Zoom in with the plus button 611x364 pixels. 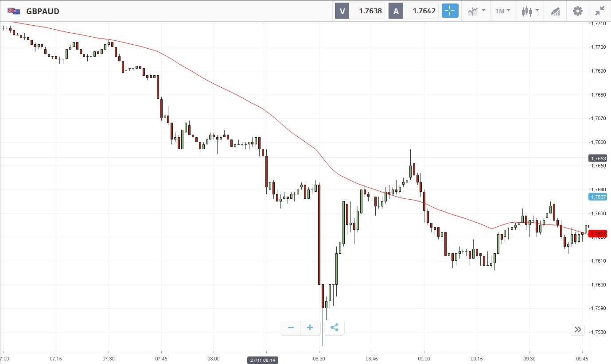click(x=310, y=328)
